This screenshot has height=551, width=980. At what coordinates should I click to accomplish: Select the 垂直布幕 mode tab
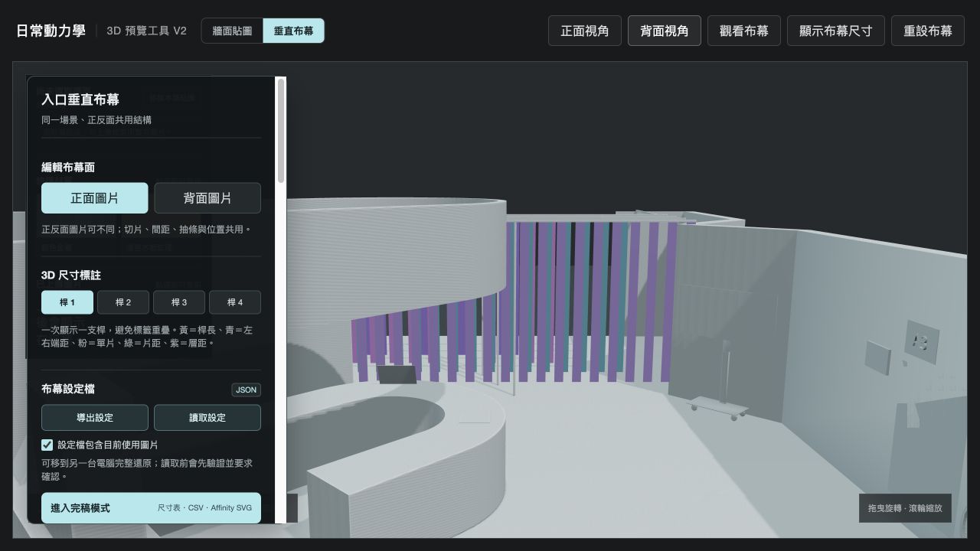(x=293, y=31)
